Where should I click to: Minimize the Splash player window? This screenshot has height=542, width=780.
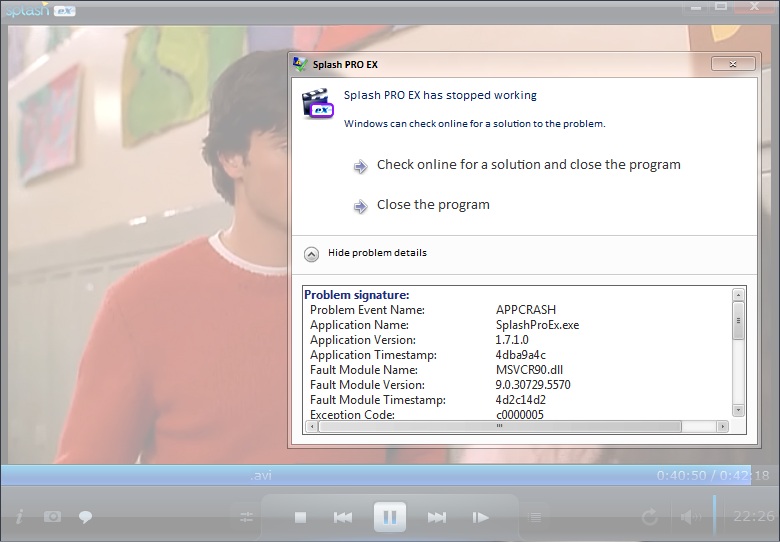696,7
